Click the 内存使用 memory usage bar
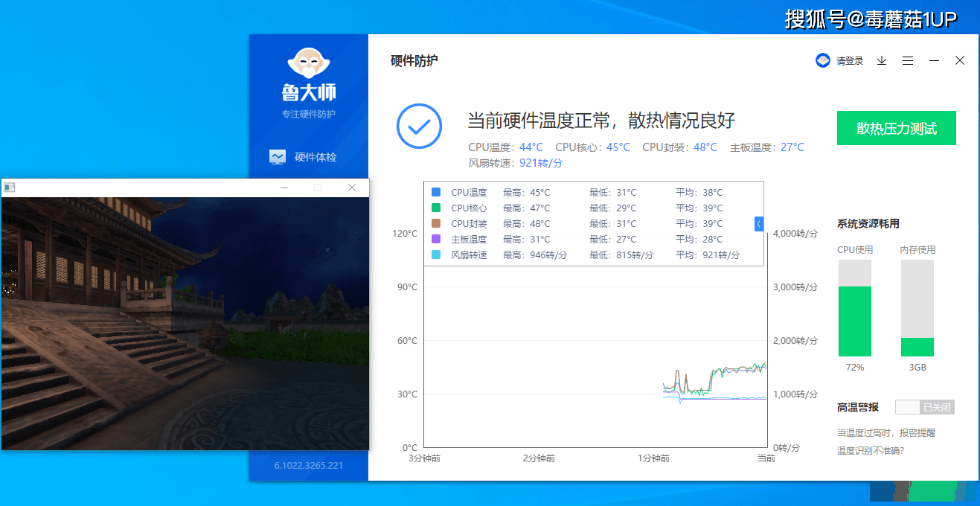This screenshot has height=506, width=980. (917, 309)
